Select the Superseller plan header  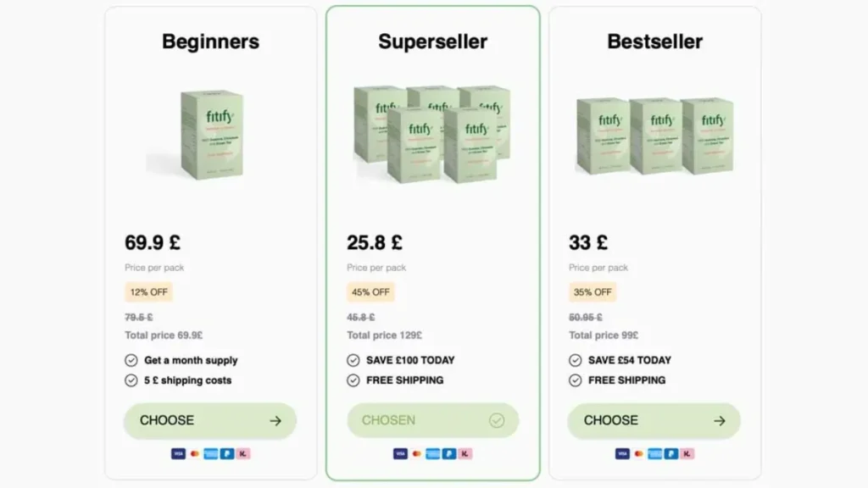click(x=433, y=41)
